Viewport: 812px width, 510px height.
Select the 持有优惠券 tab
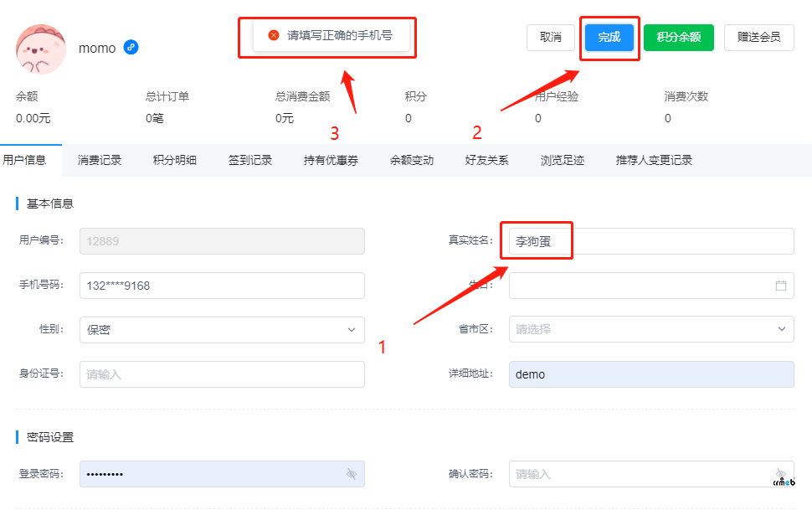point(331,160)
